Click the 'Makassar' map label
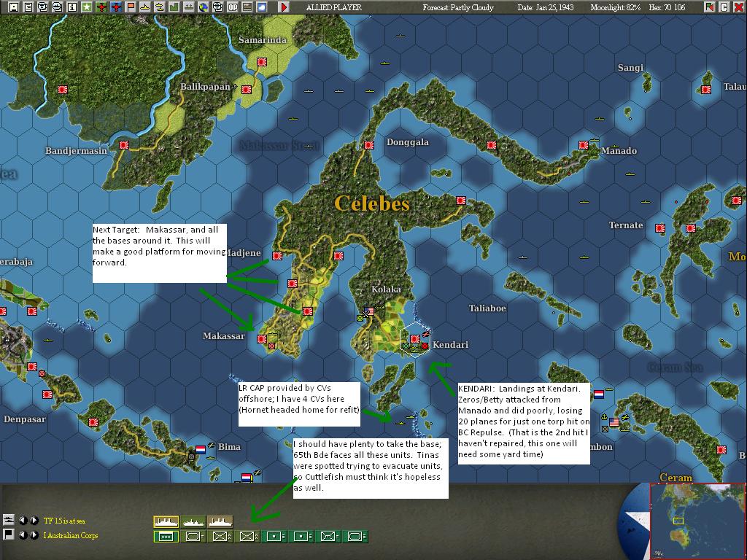Image resolution: width=747 pixels, height=560 pixels. tap(223, 335)
